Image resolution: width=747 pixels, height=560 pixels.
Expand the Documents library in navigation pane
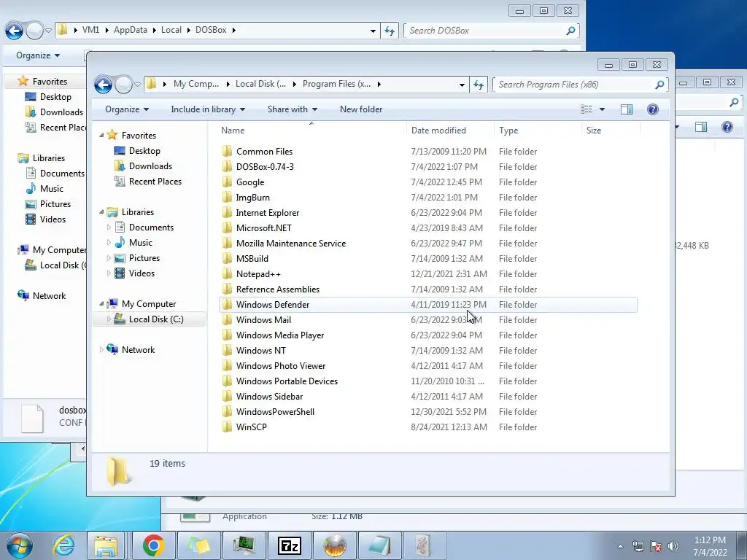coord(109,227)
